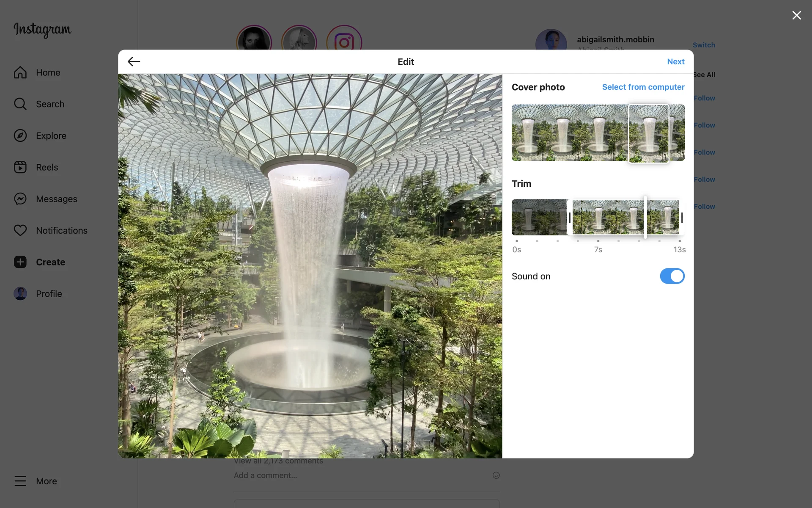Click the back arrow in Edit dialog
Image resolution: width=812 pixels, height=508 pixels.
tap(134, 61)
